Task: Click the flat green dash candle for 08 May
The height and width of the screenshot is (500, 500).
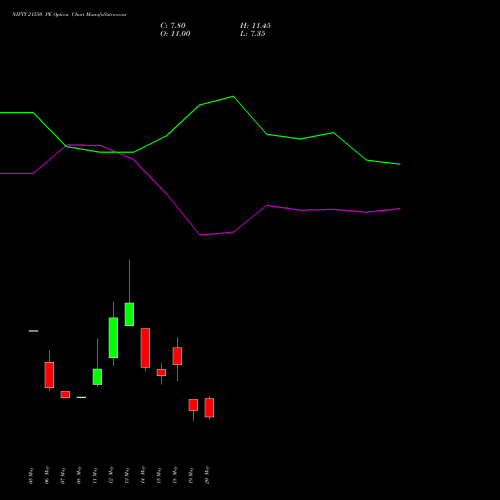Action: coord(81,397)
